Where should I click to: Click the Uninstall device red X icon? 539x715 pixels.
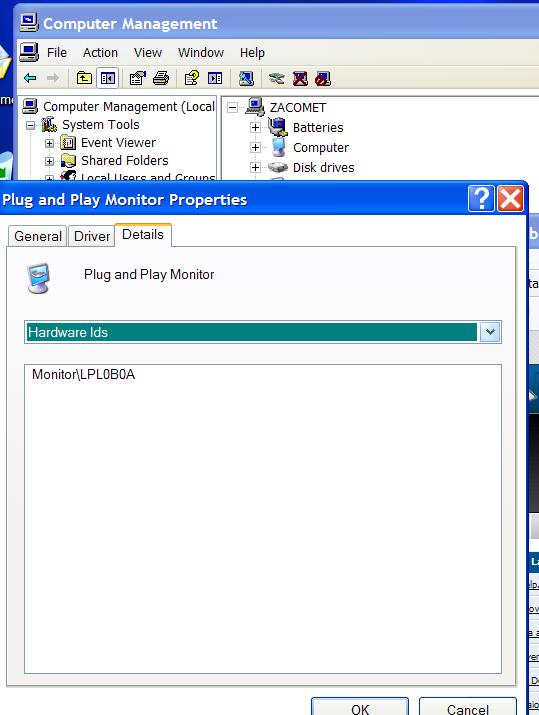(300, 78)
